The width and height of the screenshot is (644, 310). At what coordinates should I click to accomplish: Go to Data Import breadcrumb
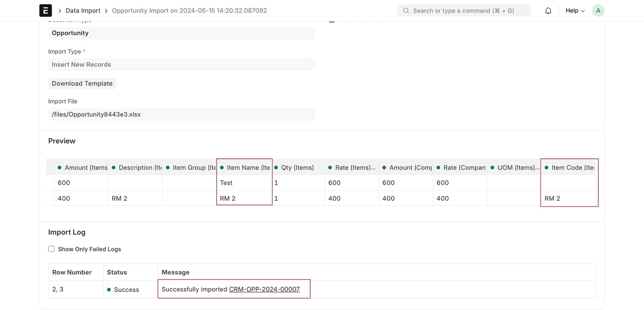pos(83,10)
